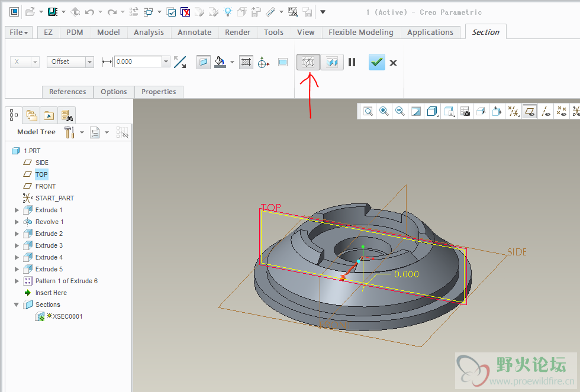Open the Display Style cube icon
580x392 pixels.
click(432, 111)
